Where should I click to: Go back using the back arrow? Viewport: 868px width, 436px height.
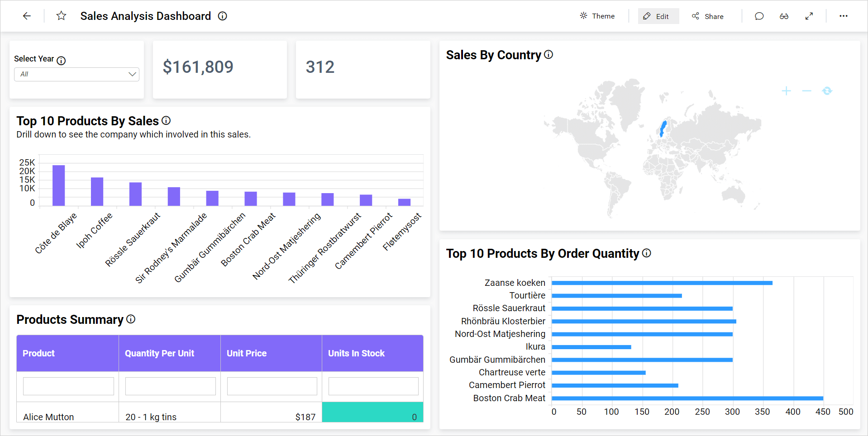[27, 16]
